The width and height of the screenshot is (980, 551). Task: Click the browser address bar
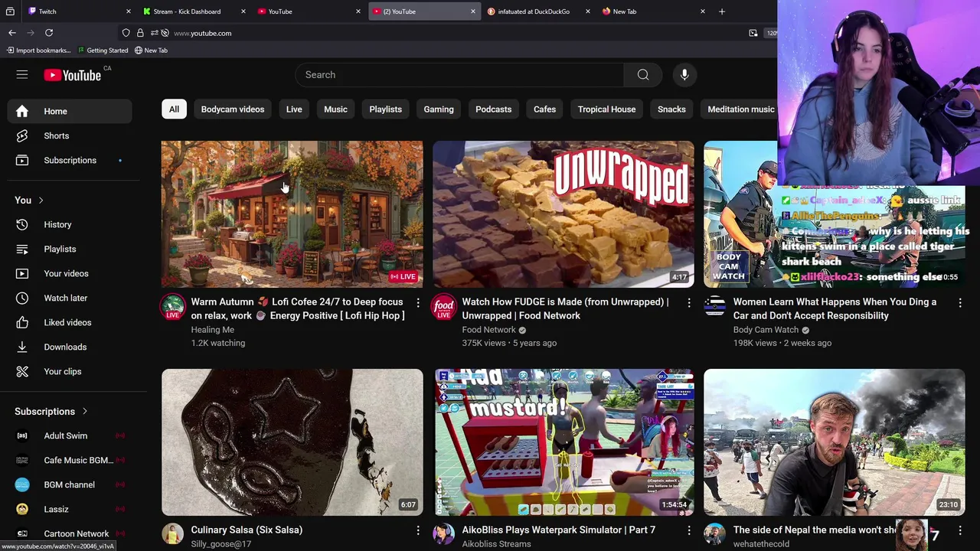[452, 33]
